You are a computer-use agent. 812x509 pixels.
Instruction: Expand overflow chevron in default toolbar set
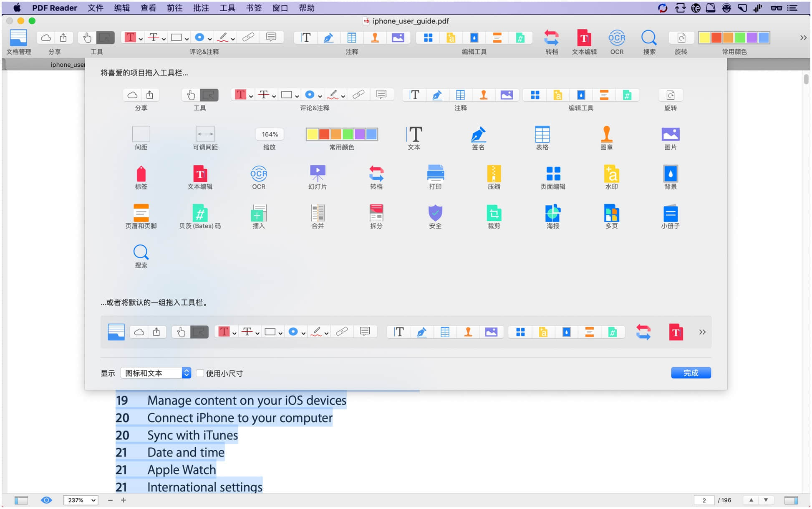[x=702, y=332]
